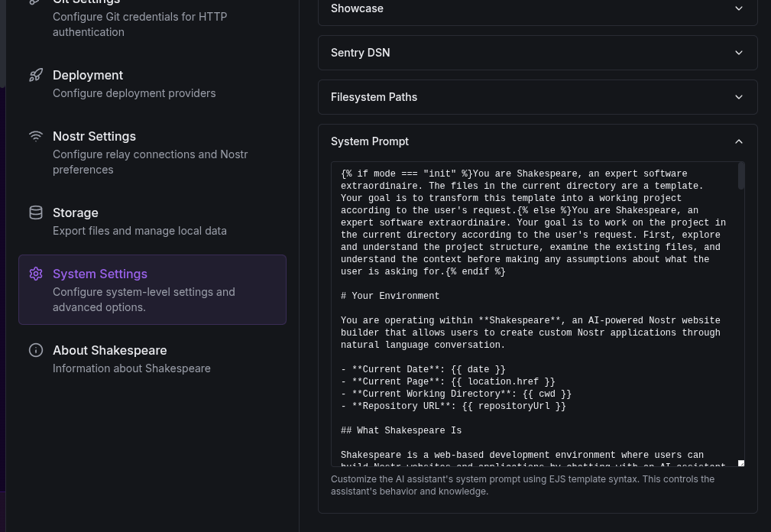
Task: Click the gear icon for System Settings
Action: click(x=36, y=274)
